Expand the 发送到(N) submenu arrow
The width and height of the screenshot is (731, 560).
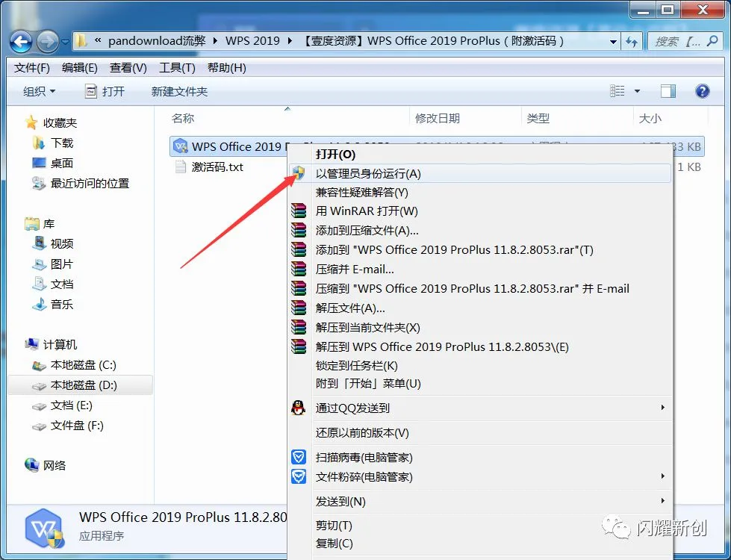(x=662, y=501)
